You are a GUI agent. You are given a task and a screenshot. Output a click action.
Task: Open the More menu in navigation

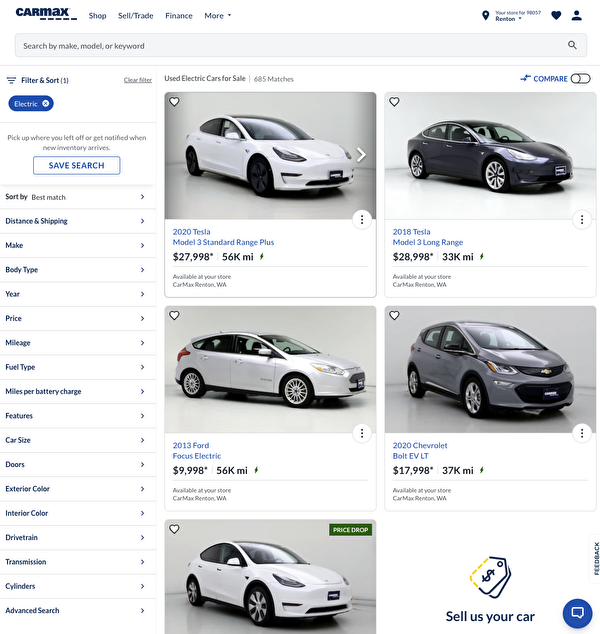click(x=217, y=16)
